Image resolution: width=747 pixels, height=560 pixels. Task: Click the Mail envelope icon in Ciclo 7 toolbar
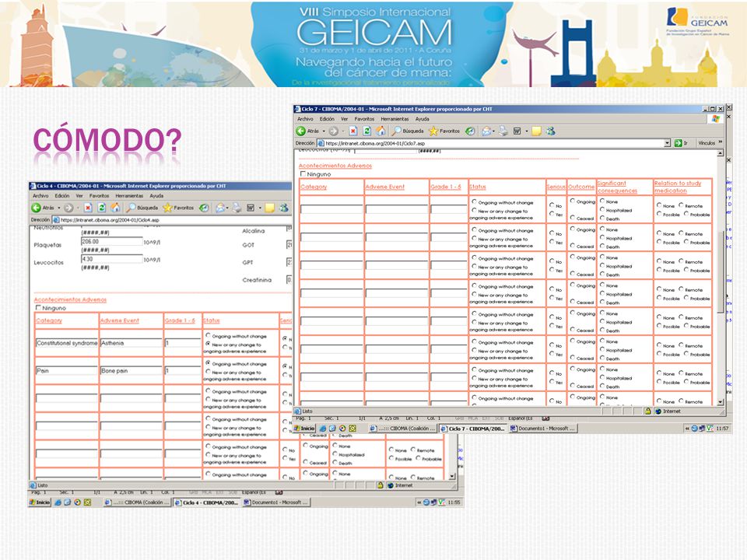tap(486, 131)
